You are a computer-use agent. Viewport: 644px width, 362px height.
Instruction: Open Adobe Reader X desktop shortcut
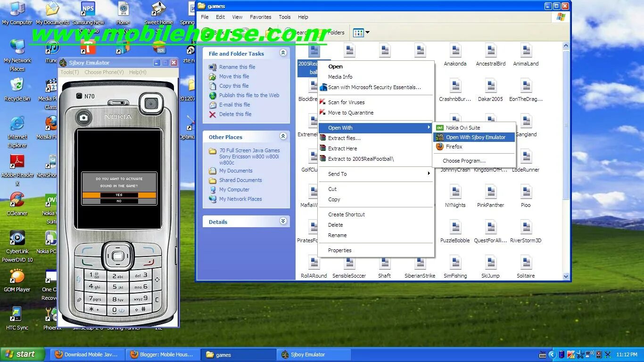(17, 170)
